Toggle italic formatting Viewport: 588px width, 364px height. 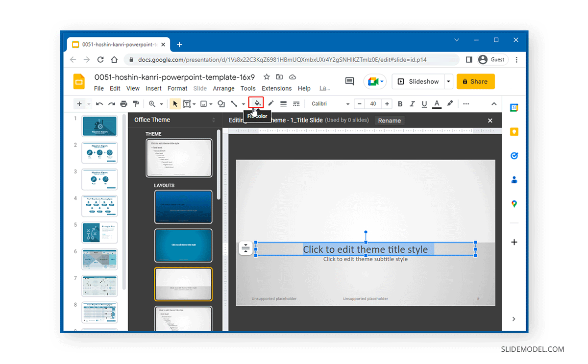pos(412,104)
